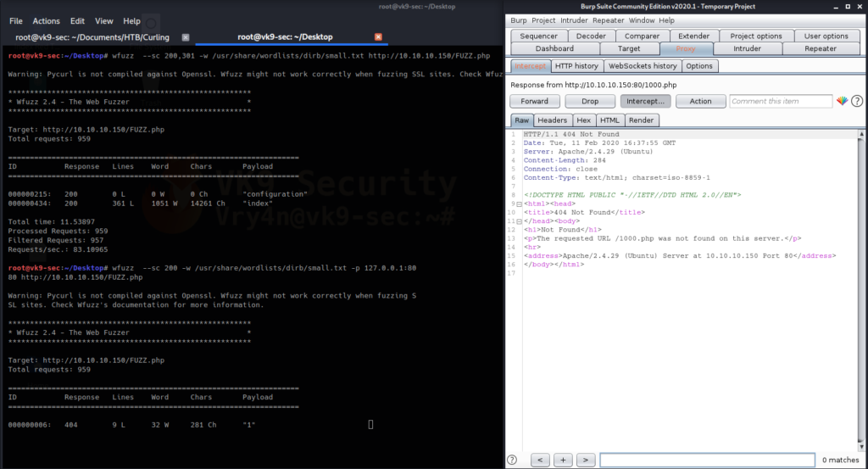Minimize the Burp Suite window
This screenshot has width=868, height=469.
click(x=836, y=7)
